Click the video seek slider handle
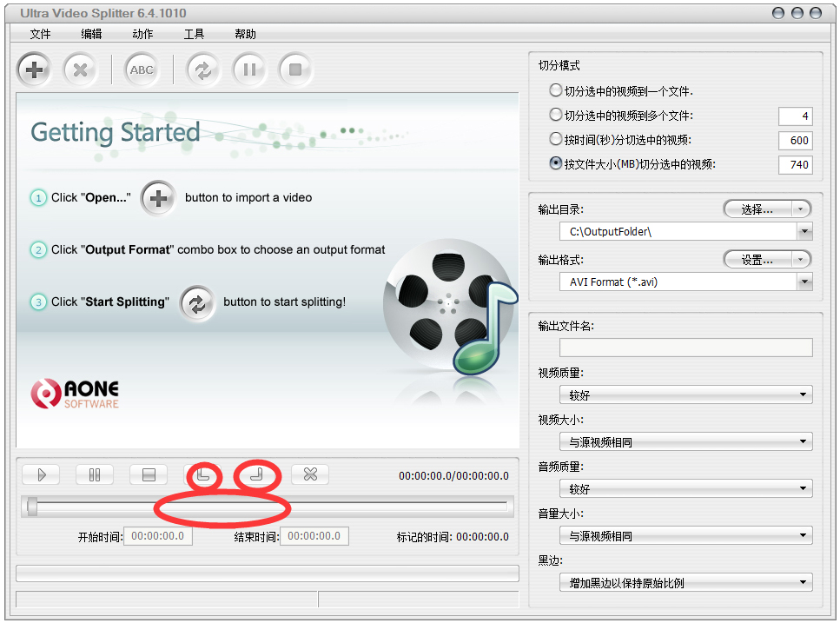The width and height of the screenshot is (840, 623). [32, 507]
